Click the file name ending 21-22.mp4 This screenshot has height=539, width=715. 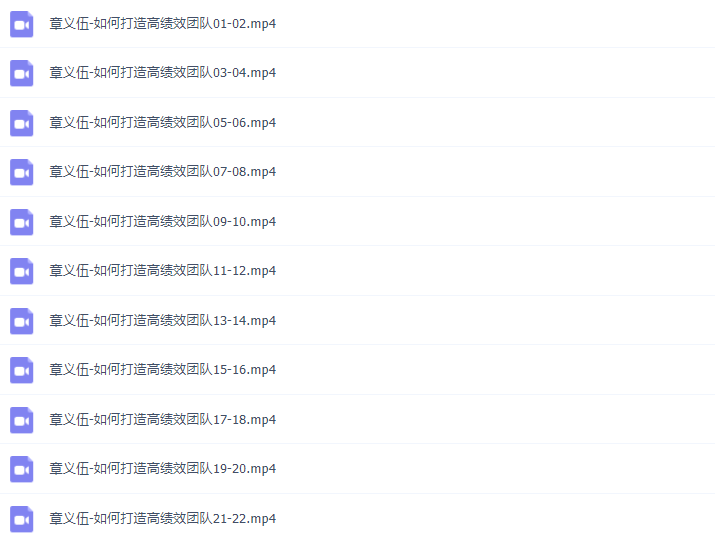point(163,518)
